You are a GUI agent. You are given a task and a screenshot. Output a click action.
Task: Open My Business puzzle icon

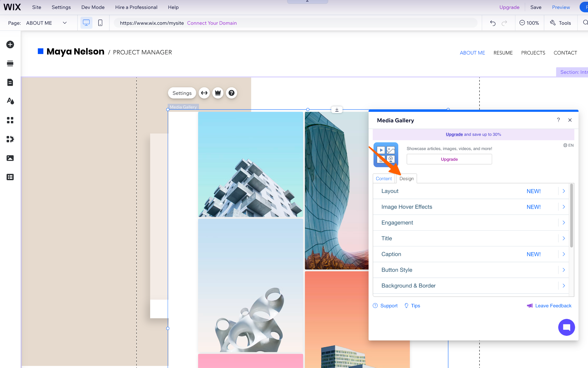(10, 139)
